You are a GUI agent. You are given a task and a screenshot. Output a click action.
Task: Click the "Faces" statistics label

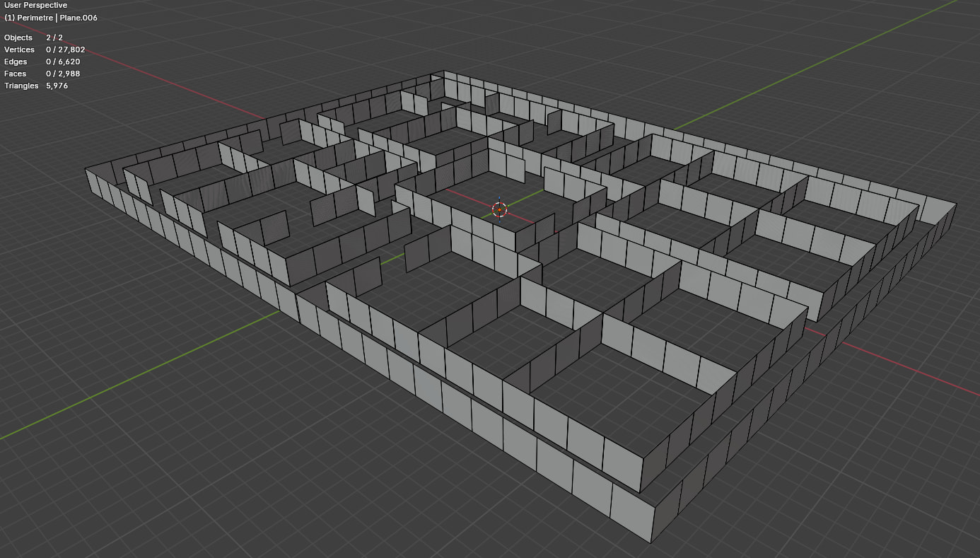pyautogui.click(x=16, y=74)
